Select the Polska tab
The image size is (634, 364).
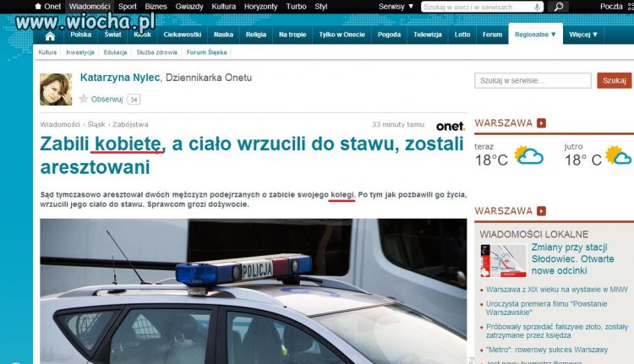(80, 35)
